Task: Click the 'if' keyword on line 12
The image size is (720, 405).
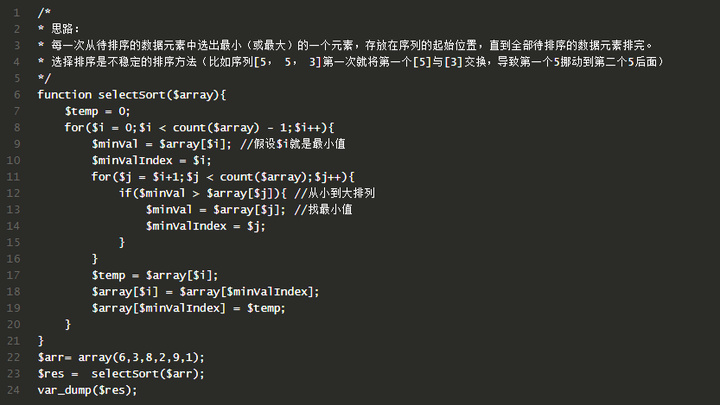Action: tap(125, 193)
